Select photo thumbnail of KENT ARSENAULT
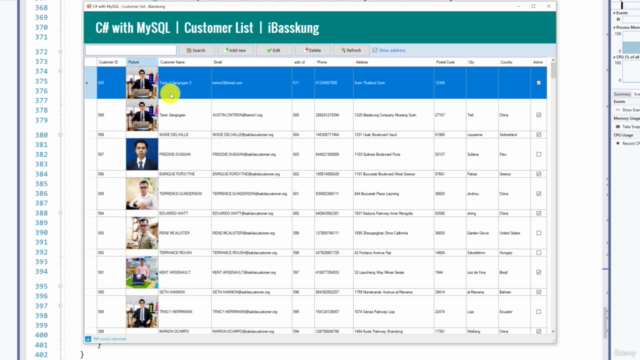This screenshot has height=360, width=640. [142, 272]
